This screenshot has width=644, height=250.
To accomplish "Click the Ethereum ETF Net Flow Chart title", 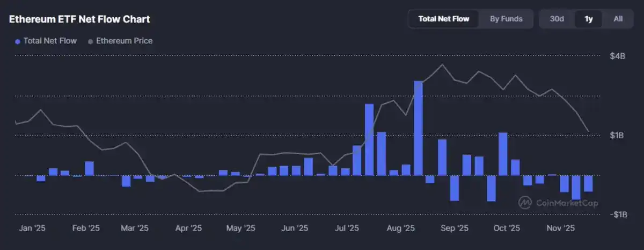I will 79,19.
